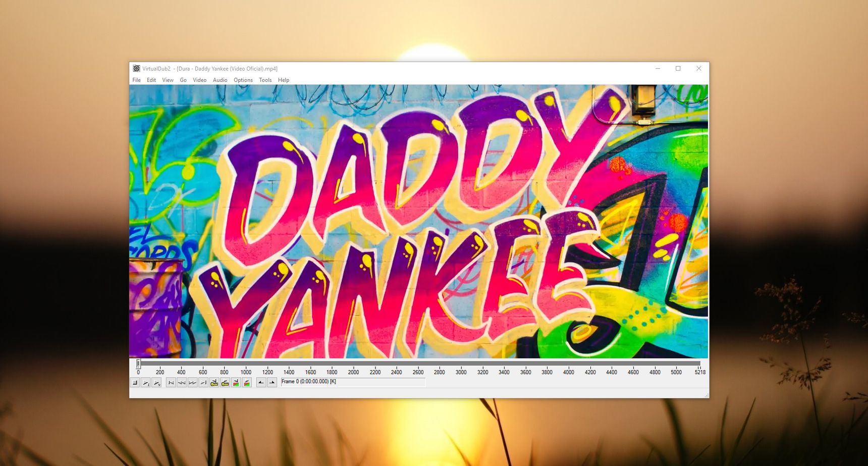Step backward one frame
868x466 pixels.
[182, 383]
